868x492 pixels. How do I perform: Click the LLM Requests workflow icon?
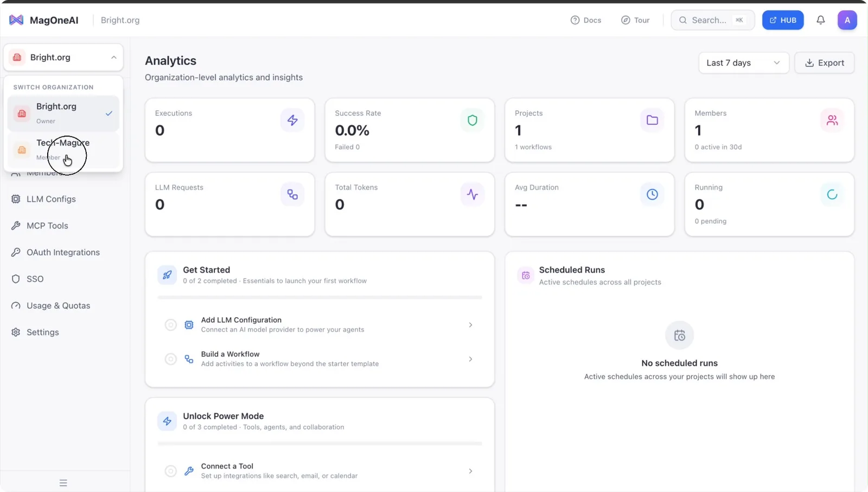292,194
